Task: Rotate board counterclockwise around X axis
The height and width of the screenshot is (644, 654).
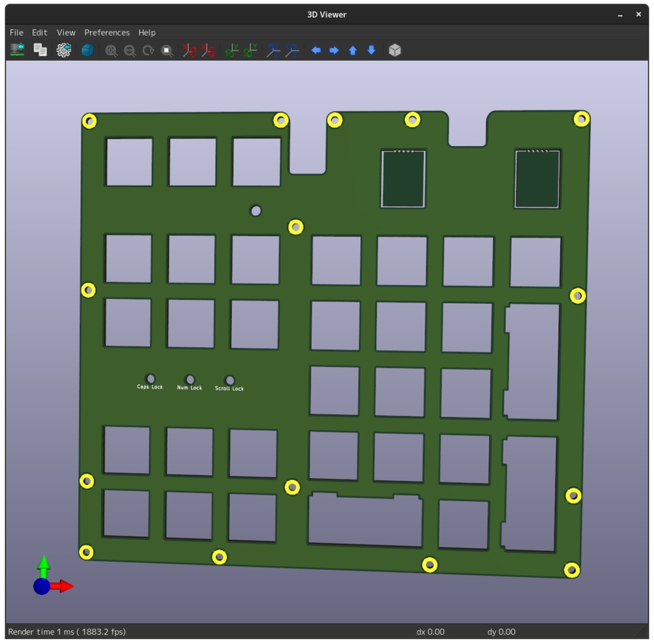Action: pos(207,50)
